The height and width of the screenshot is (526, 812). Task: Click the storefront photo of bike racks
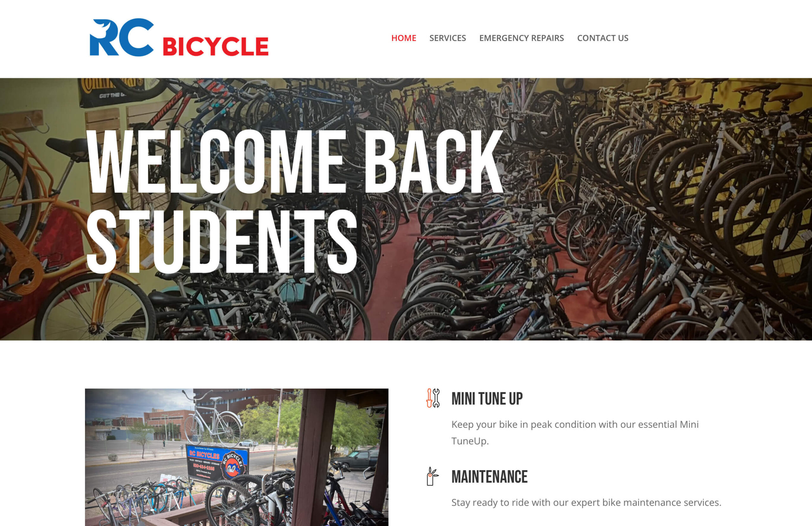point(236,457)
